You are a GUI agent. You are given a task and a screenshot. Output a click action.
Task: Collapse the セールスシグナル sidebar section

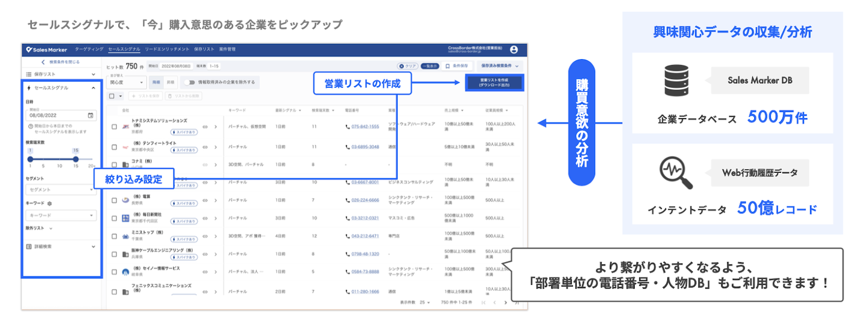(x=93, y=87)
